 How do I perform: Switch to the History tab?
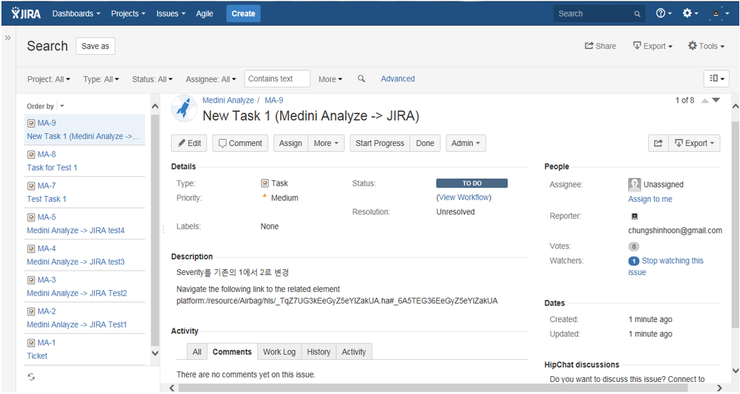point(319,352)
